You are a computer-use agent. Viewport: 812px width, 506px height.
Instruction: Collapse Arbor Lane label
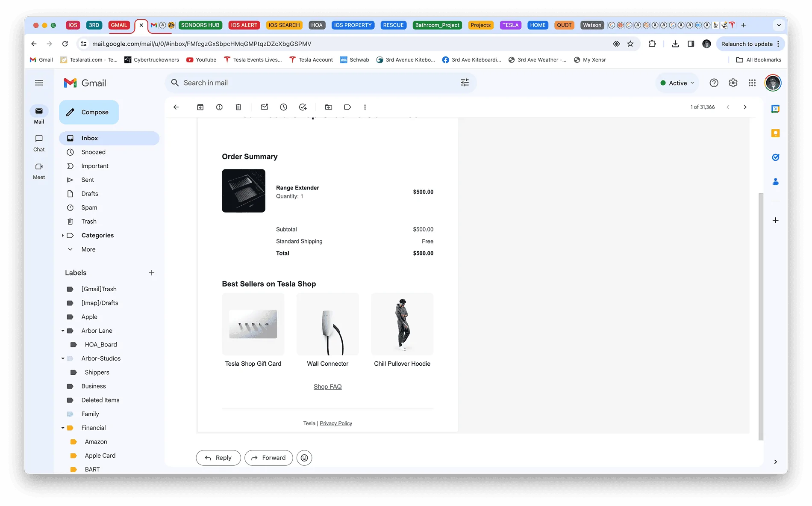click(63, 331)
